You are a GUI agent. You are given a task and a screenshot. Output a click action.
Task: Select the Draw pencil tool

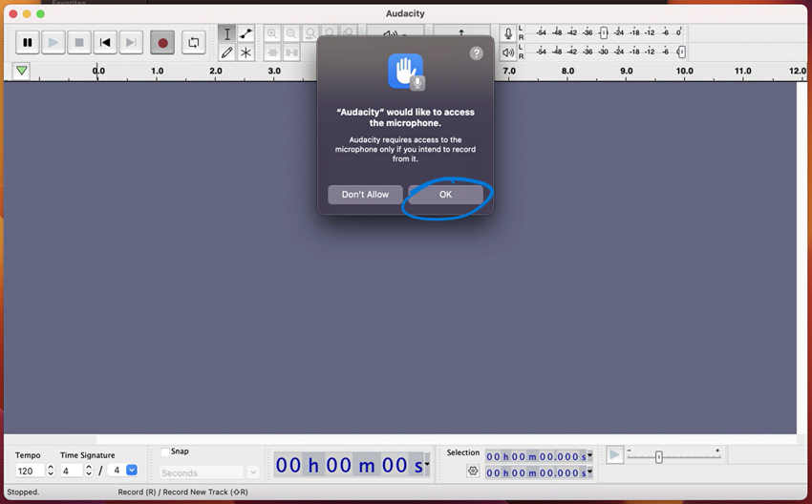(226, 52)
